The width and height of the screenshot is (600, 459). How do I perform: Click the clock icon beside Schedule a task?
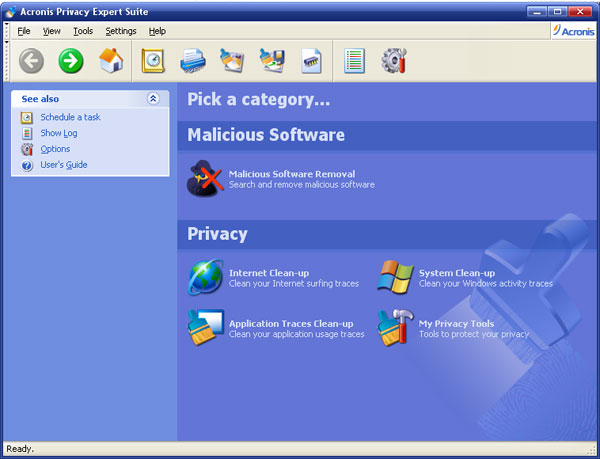click(27, 117)
